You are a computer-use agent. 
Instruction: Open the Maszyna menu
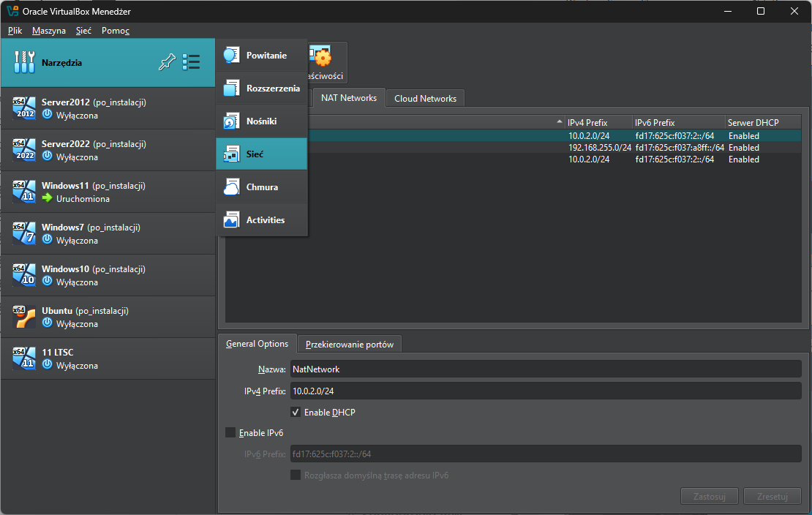point(49,31)
